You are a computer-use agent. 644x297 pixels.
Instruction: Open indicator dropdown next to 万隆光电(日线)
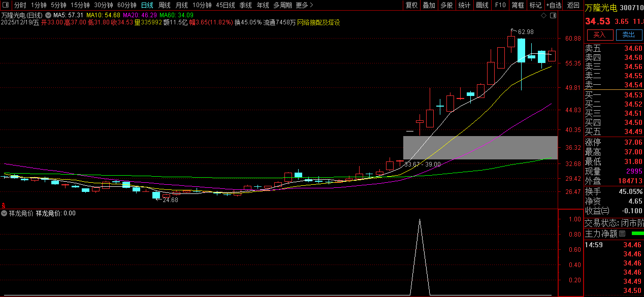(48, 16)
